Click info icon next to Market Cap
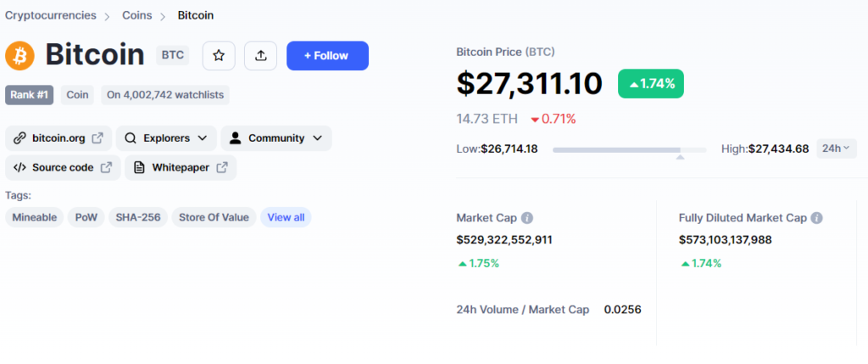Image resolution: width=868 pixels, height=364 pixels. click(527, 218)
